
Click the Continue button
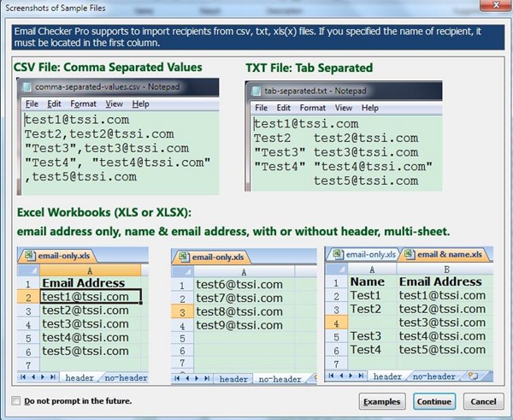(434, 401)
